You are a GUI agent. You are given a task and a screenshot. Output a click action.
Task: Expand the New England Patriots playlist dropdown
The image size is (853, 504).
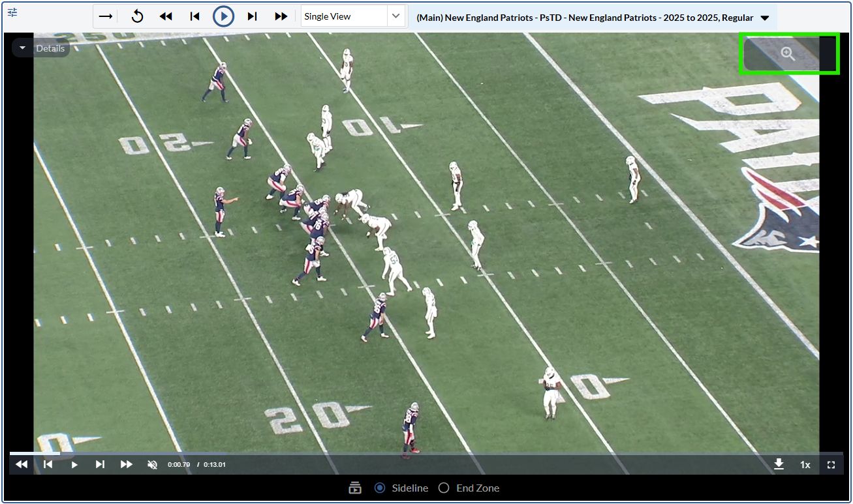(x=765, y=18)
